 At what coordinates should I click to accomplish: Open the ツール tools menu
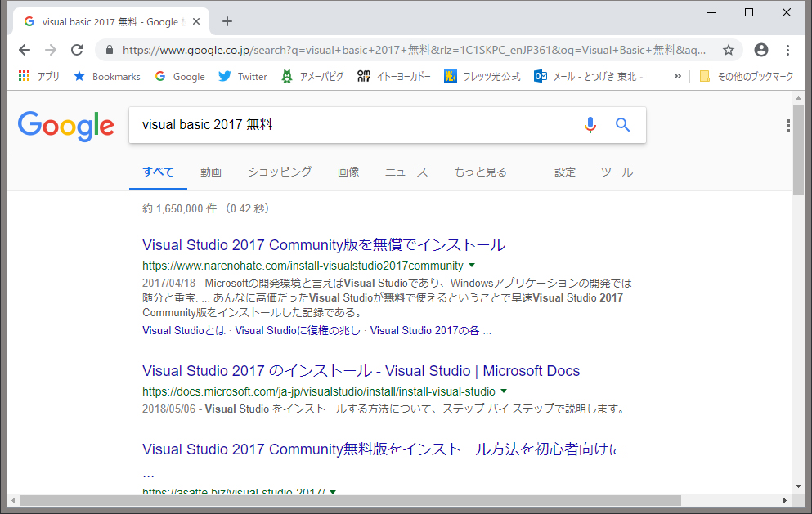point(617,172)
